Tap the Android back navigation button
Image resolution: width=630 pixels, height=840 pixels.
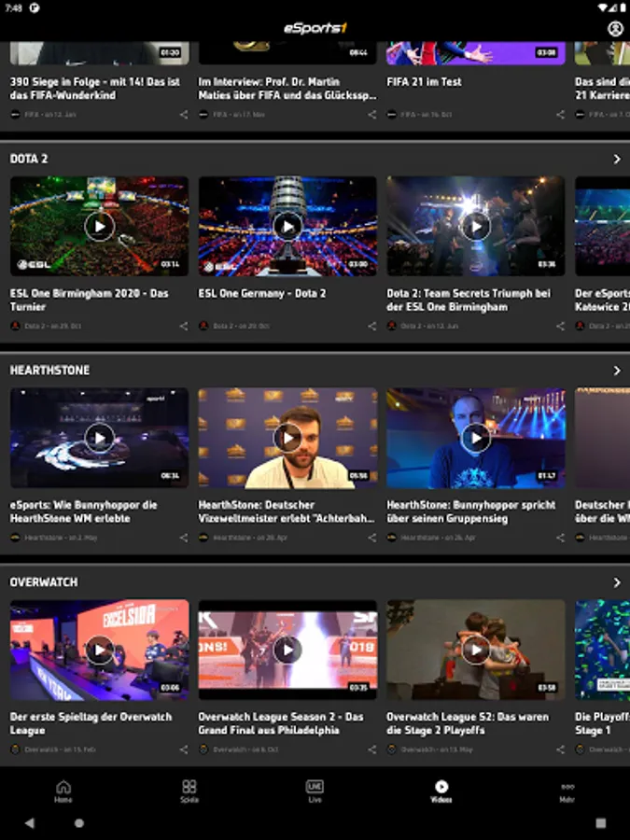[30, 823]
